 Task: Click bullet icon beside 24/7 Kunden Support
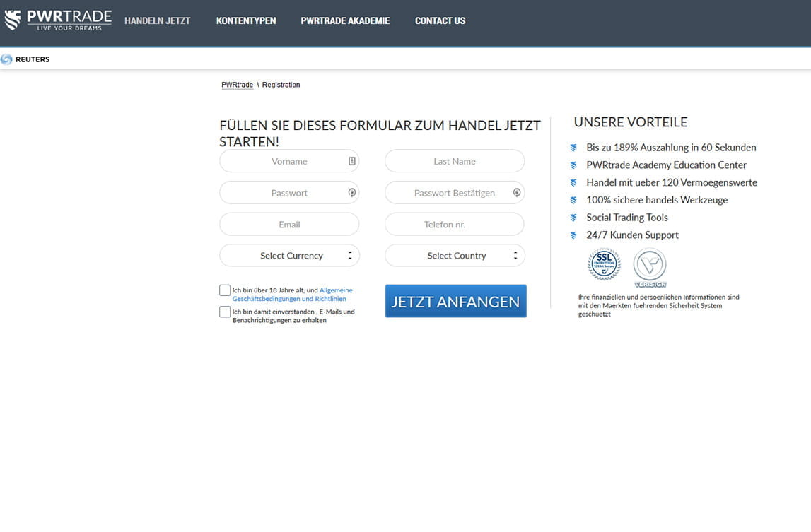click(573, 235)
